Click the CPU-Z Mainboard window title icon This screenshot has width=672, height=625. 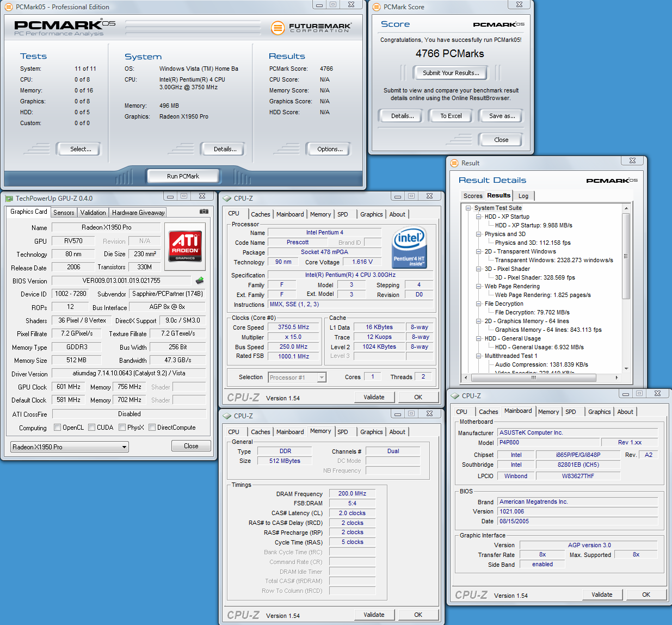tap(455, 396)
